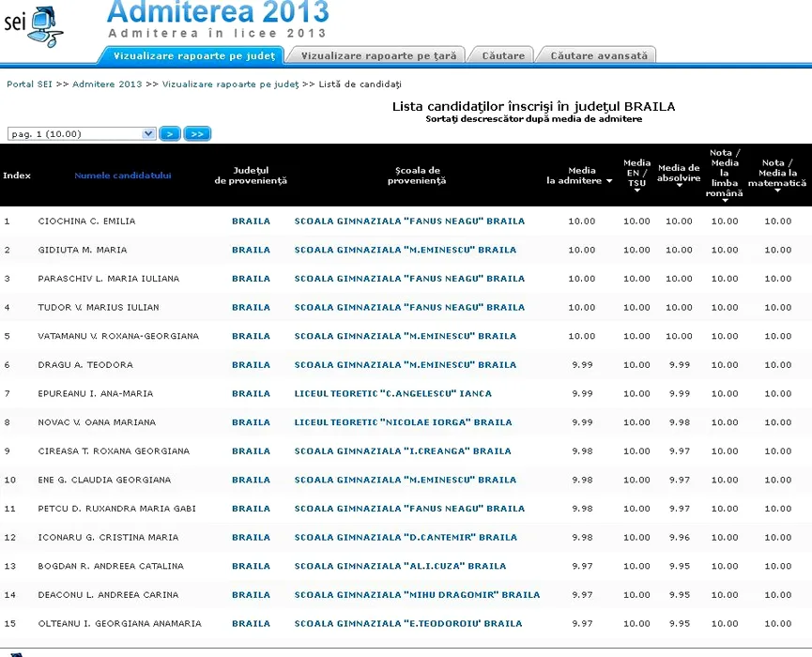Open Scoala Gimnaziala "Mihu Dragomir" link
Image resolution: width=812 pixels, height=657 pixels.
(x=417, y=595)
